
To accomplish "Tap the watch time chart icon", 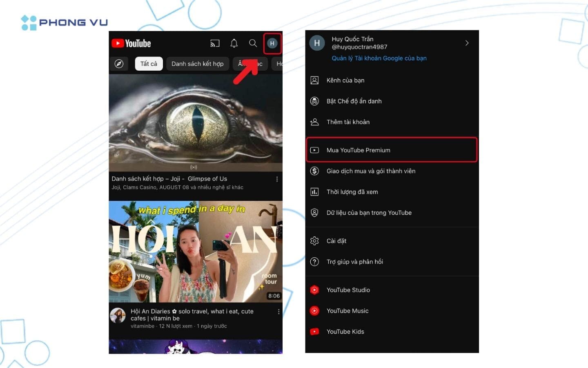I will pos(314,192).
